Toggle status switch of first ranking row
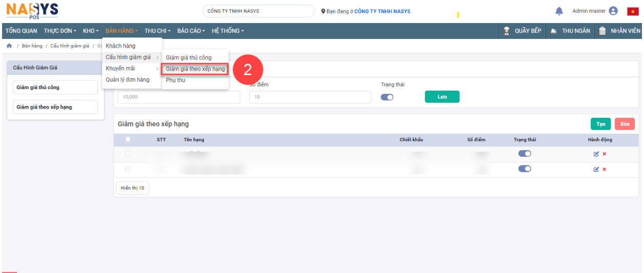Screen dimensions: 644x273 (x=525, y=154)
